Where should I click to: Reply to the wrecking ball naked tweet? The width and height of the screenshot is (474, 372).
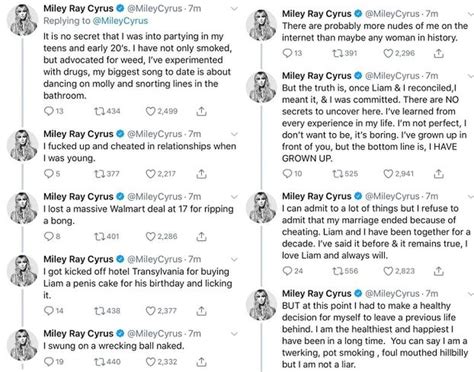click(x=49, y=361)
